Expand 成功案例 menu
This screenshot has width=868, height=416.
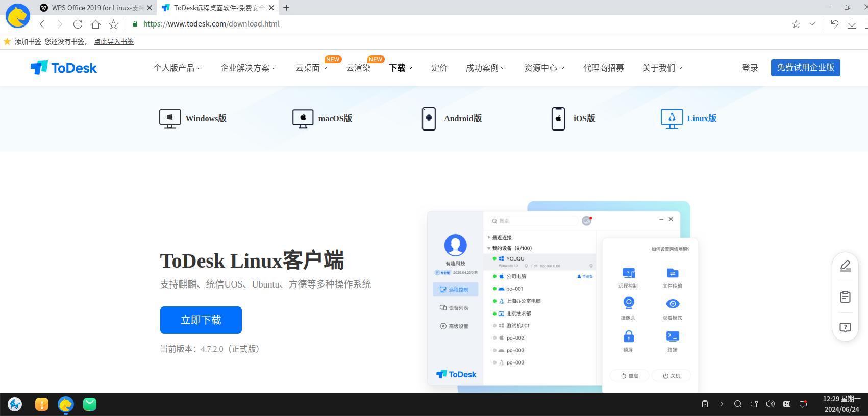(486, 68)
